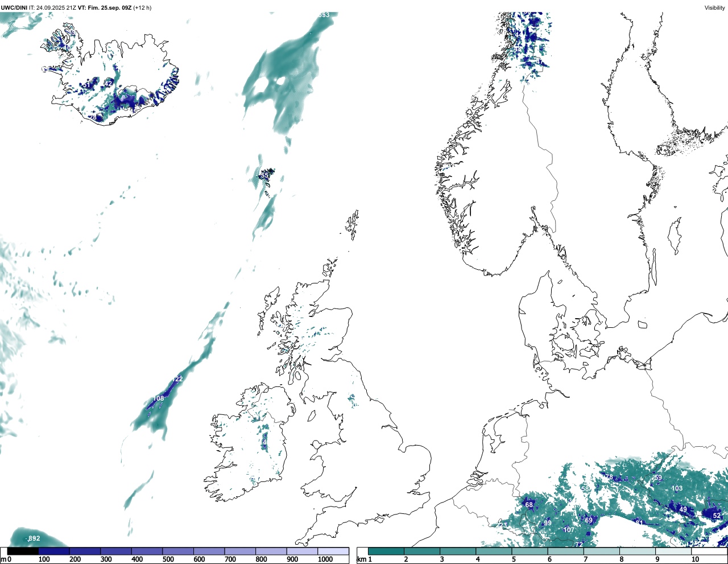Viewport: 728px width, 564px height.
Task: Click the '108' visibility value over the Atlantic
Action: point(159,398)
